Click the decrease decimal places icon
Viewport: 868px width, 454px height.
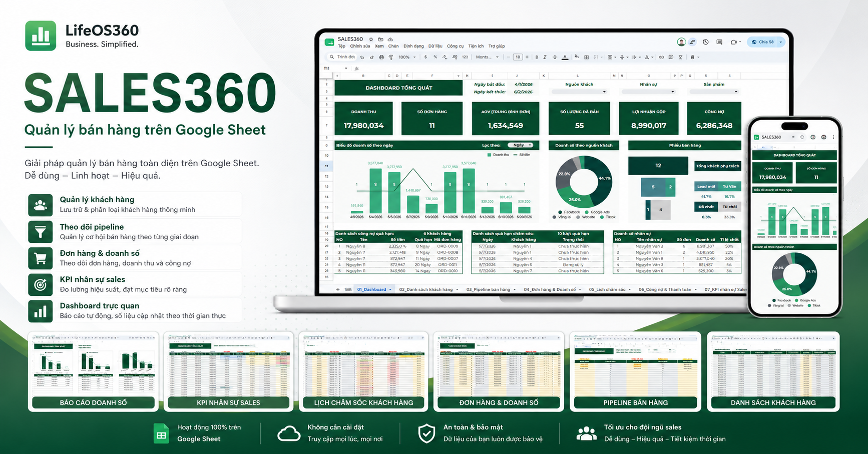tap(445, 57)
